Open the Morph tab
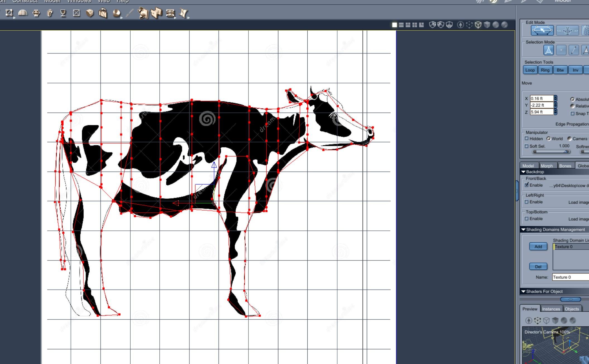The width and height of the screenshot is (589, 364). coord(547,166)
